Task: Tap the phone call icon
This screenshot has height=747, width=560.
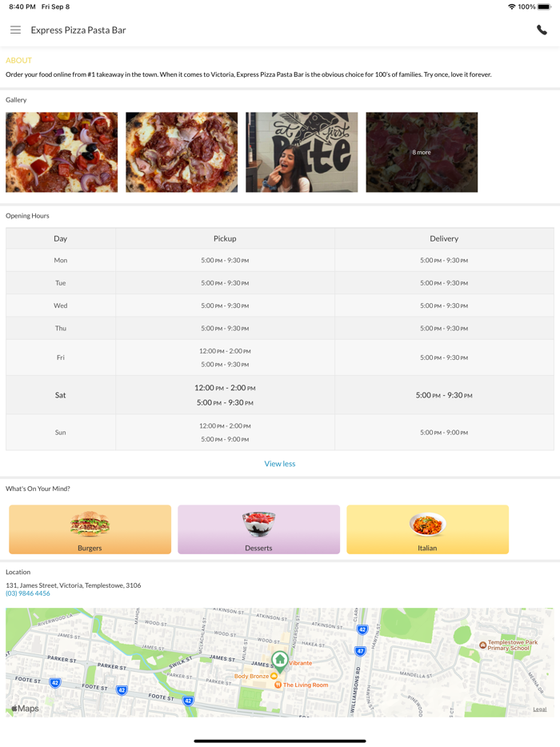Action: pos(542,30)
